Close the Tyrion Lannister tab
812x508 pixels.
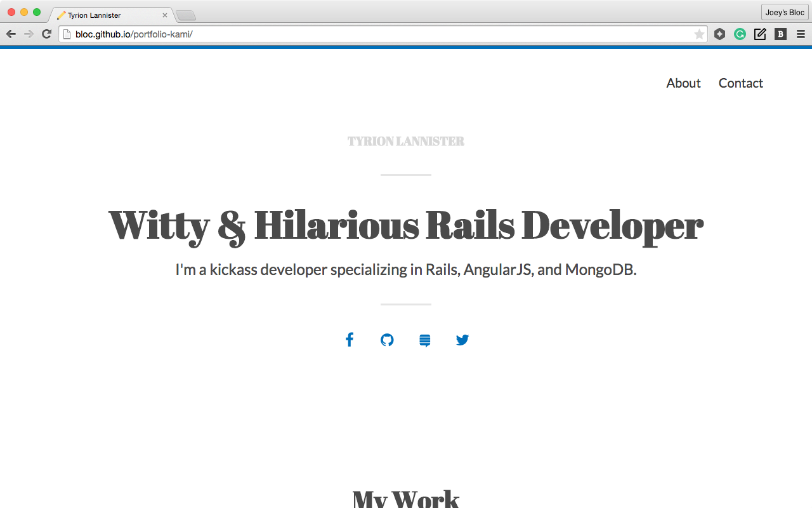pyautogui.click(x=165, y=15)
